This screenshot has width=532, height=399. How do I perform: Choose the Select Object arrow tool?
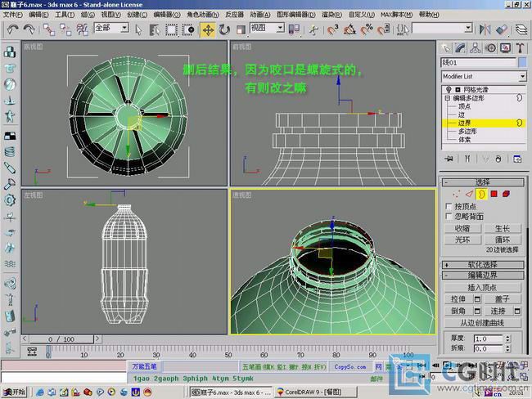coord(138,29)
